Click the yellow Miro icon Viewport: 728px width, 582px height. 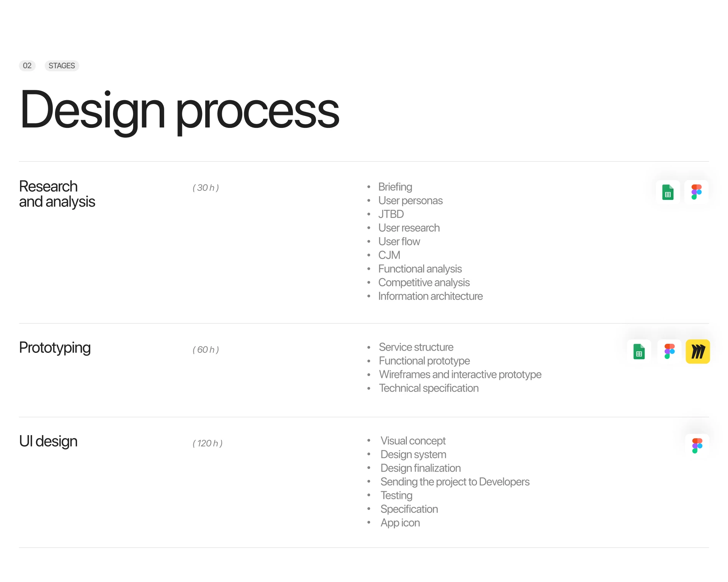[x=698, y=352]
